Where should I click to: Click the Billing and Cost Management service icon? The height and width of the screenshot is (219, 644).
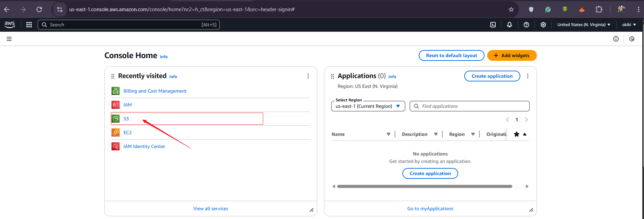click(116, 91)
